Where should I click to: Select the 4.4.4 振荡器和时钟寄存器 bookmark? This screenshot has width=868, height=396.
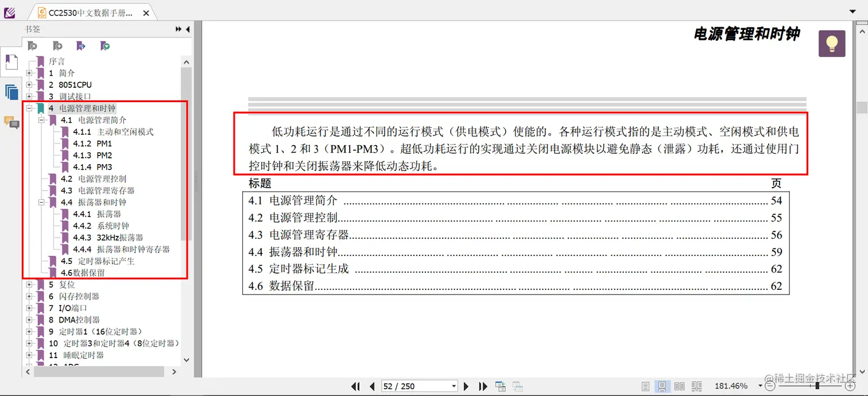[x=121, y=250]
